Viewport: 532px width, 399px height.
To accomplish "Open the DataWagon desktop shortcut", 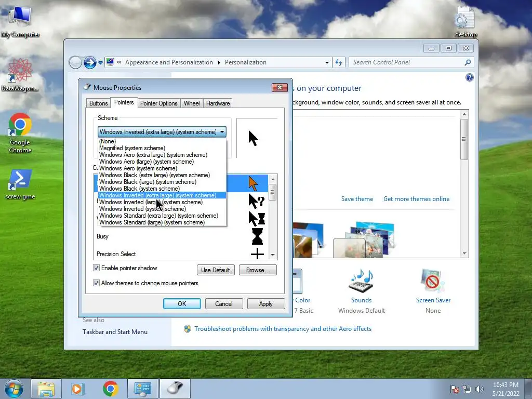I will point(20,75).
